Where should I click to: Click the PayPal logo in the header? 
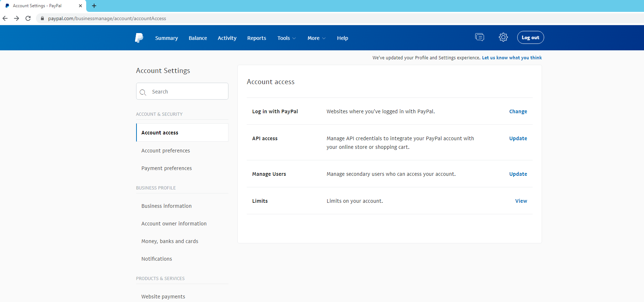point(139,38)
